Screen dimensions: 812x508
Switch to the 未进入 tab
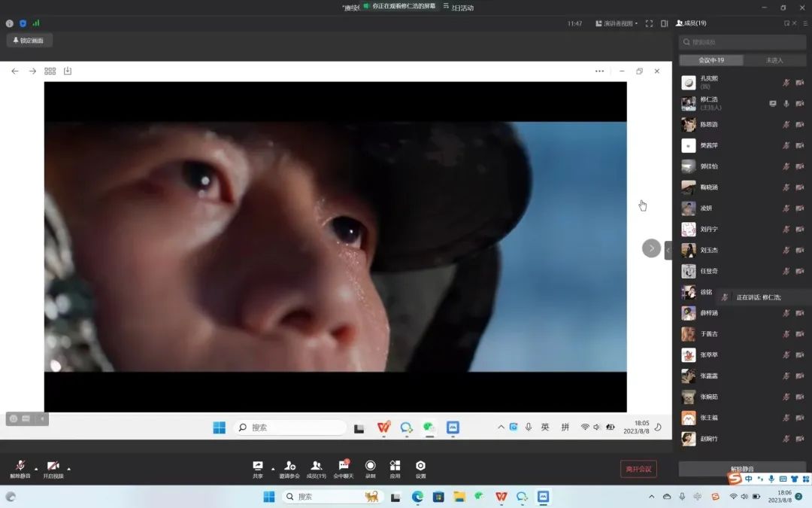[774, 60]
